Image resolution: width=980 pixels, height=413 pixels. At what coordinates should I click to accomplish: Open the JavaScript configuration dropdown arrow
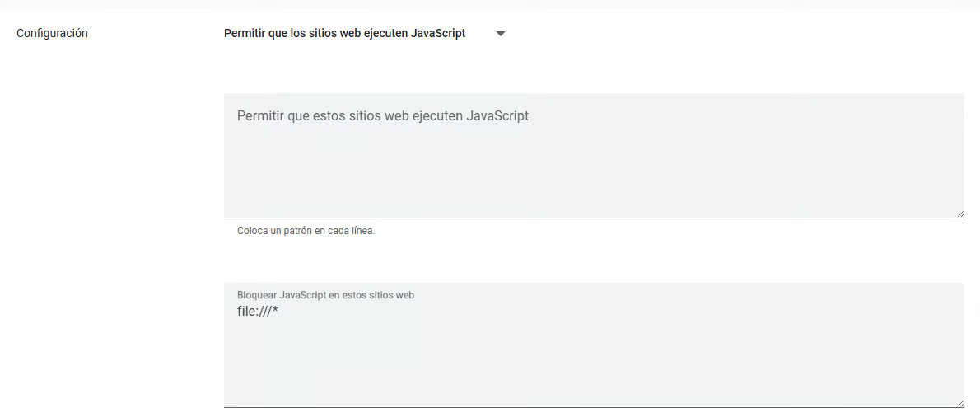pos(500,34)
